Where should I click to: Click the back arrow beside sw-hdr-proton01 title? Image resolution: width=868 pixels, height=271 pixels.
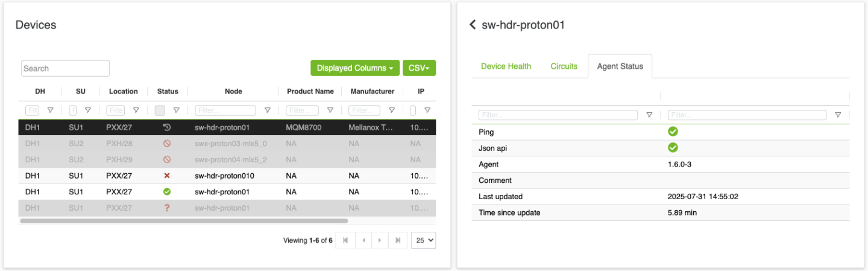click(x=473, y=25)
